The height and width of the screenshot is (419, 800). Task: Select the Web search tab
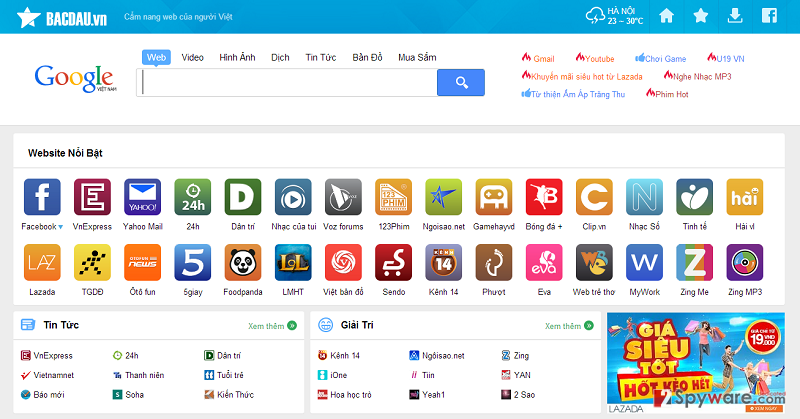point(156,57)
